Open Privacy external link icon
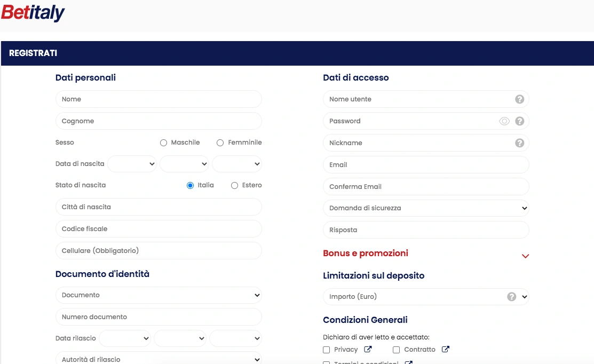Screen dimensions: 594x364 point(368,350)
